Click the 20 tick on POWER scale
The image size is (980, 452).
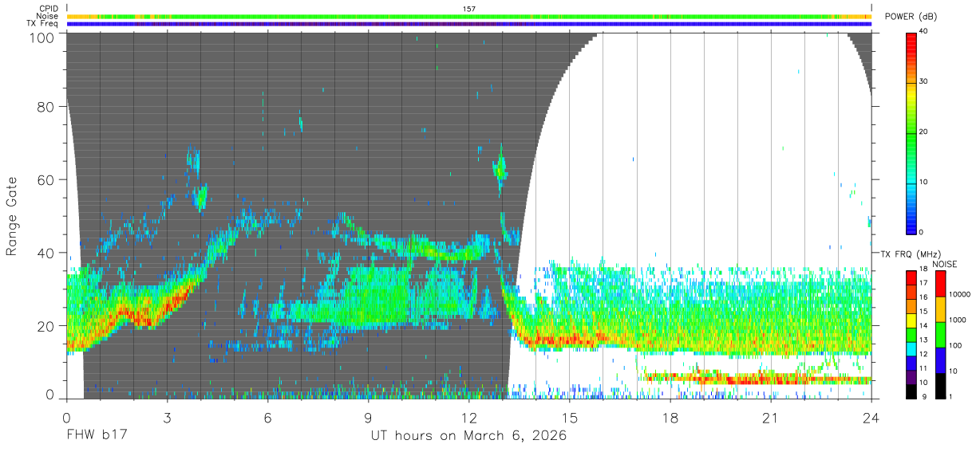pos(924,132)
